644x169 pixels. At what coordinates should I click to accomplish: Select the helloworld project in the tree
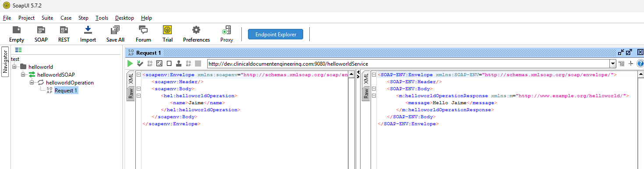click(x=40, y=67)
